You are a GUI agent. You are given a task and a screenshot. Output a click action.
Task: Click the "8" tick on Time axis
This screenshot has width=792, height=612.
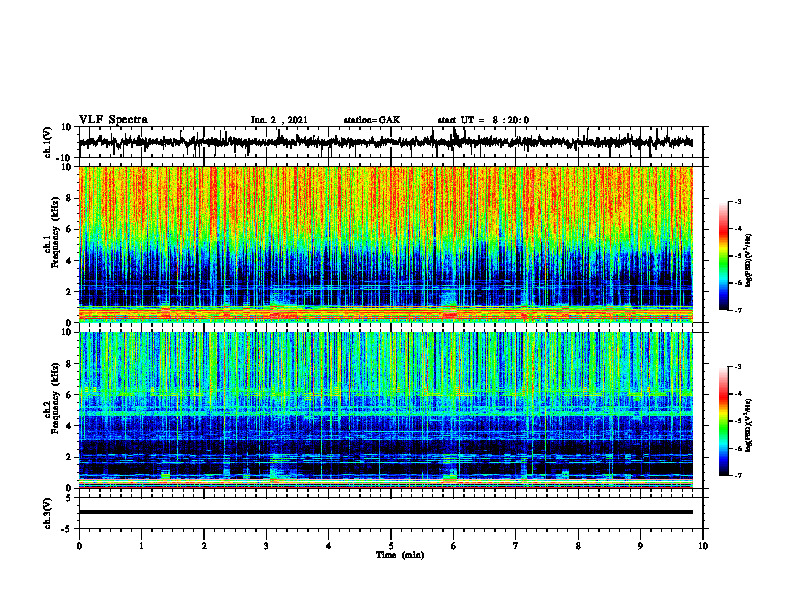coord(578,546)
